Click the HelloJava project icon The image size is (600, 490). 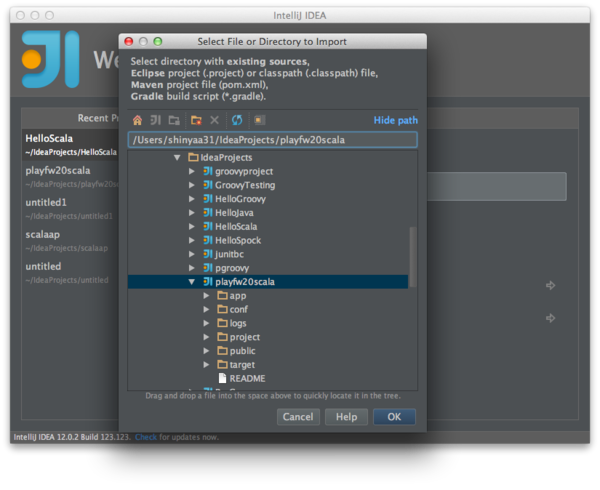point(208,212)
